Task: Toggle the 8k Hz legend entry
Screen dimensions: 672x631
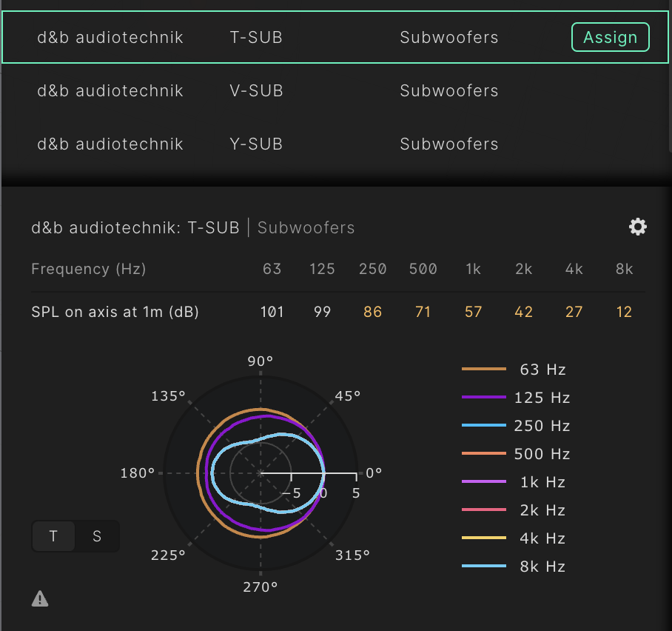Action: (x=514, y=567)
